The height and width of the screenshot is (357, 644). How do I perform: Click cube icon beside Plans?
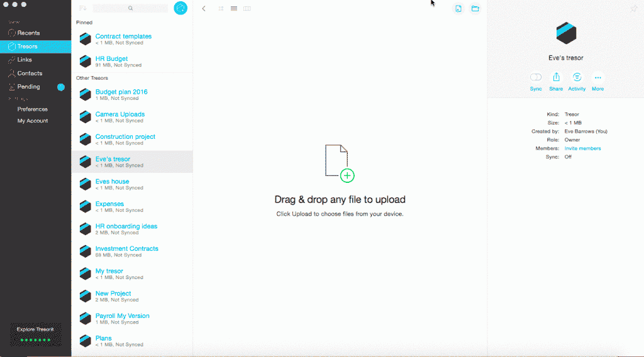[85, 341]
